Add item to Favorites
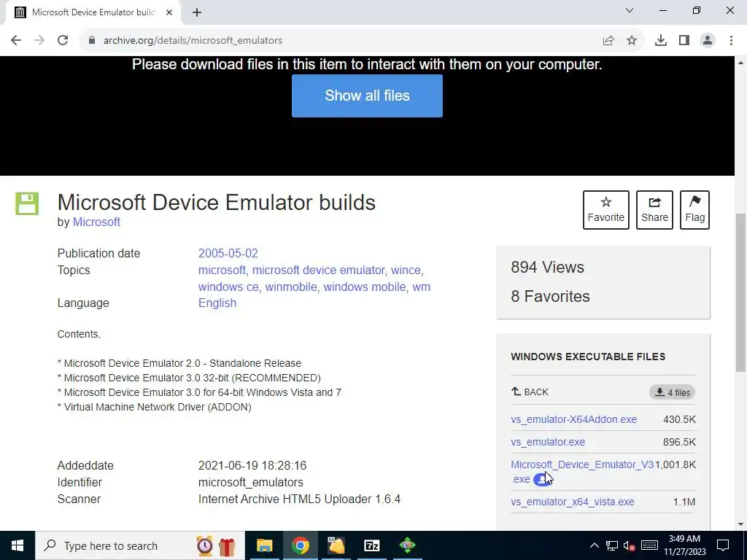Viewport: 747px width, 560px height. click(606, 210)
